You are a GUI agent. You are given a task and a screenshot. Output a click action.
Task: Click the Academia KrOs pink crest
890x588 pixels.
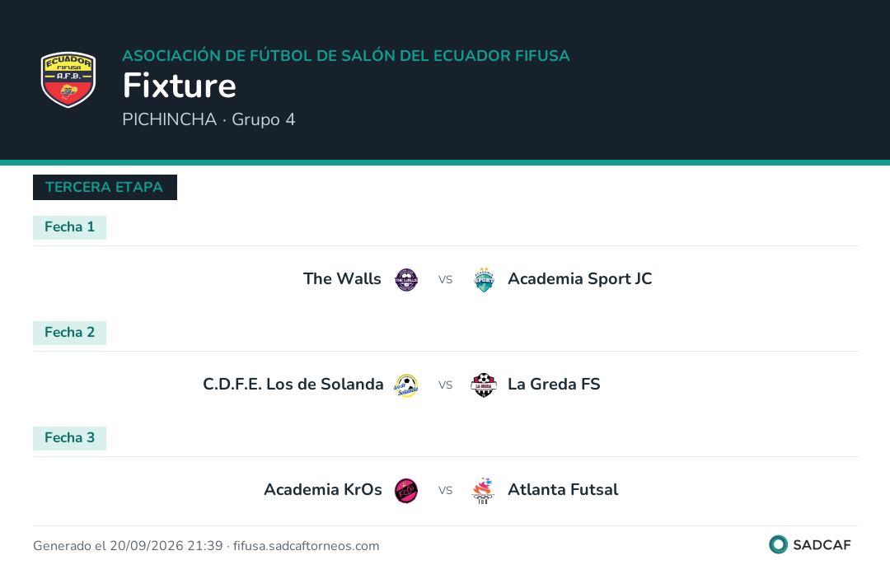coord(405,491)
